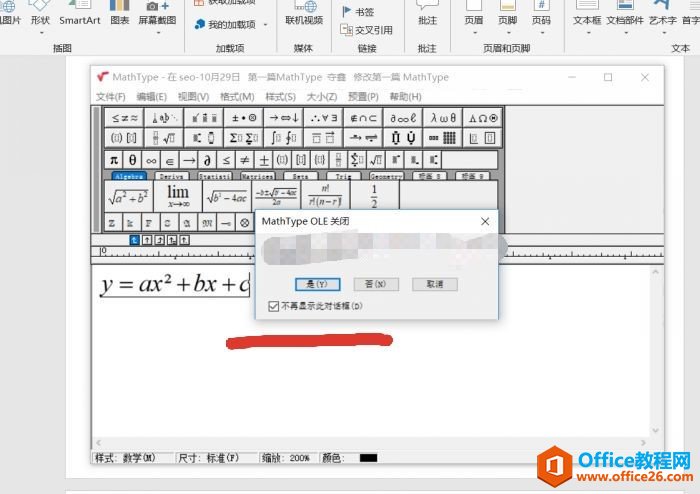Insert the pi symbol from the toolbar
700x494 pixels.
click(x=113, y=160)
